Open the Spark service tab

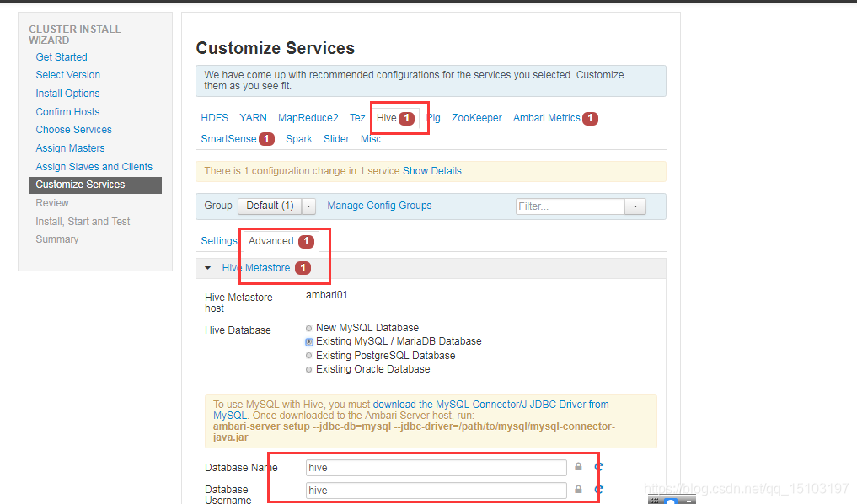(x=299, y=139)
